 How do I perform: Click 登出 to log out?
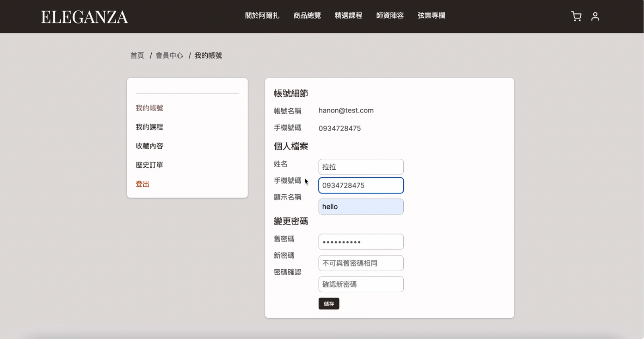point(142,184)
